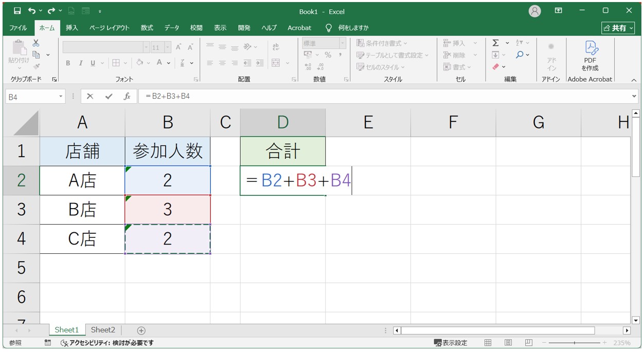
Task: Toggle underline formatting
Action: pos(93,63)
